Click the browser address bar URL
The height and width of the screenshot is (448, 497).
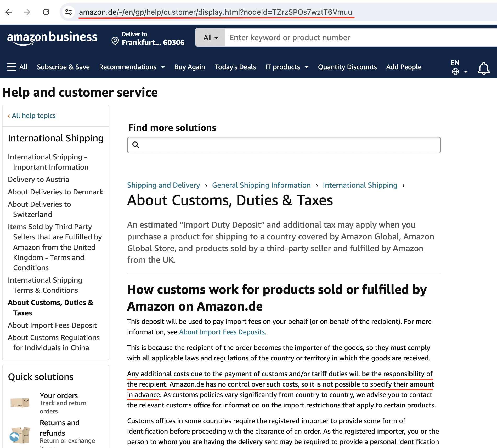216,12
